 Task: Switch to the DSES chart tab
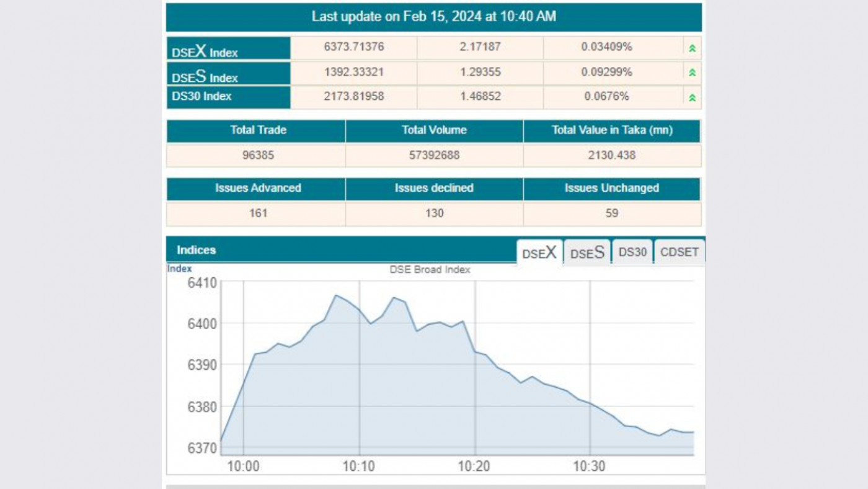587,253
